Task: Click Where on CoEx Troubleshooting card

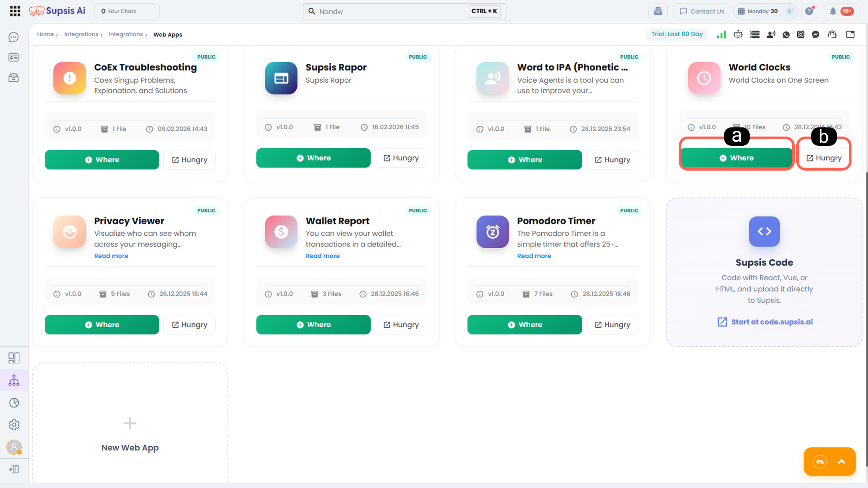Action: tap(102, 160)
